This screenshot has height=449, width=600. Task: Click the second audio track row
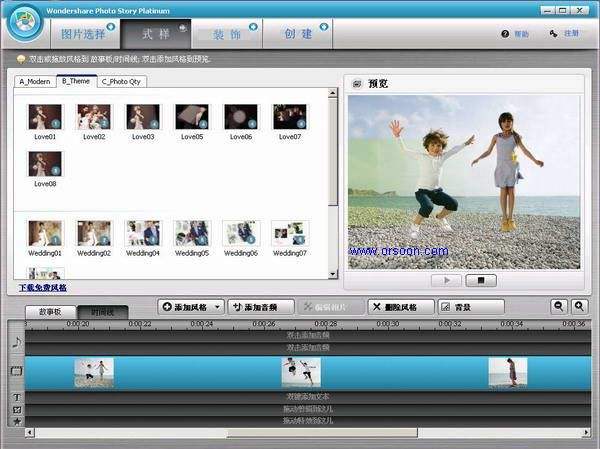click(x=308, y=348)
